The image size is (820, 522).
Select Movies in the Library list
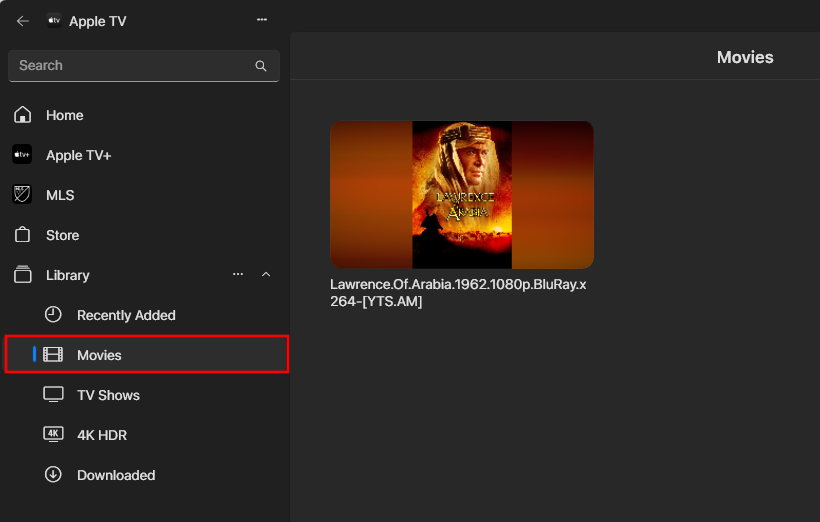click(x=99, y=355)
